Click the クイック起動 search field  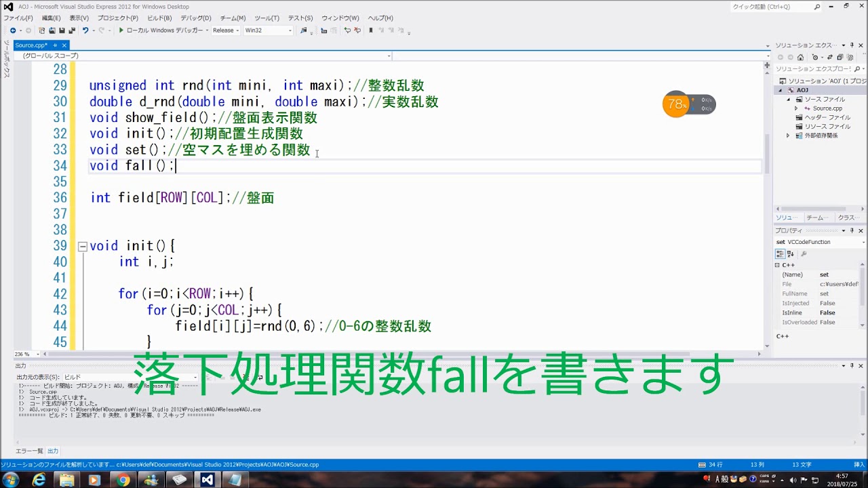tap(776, 6)
